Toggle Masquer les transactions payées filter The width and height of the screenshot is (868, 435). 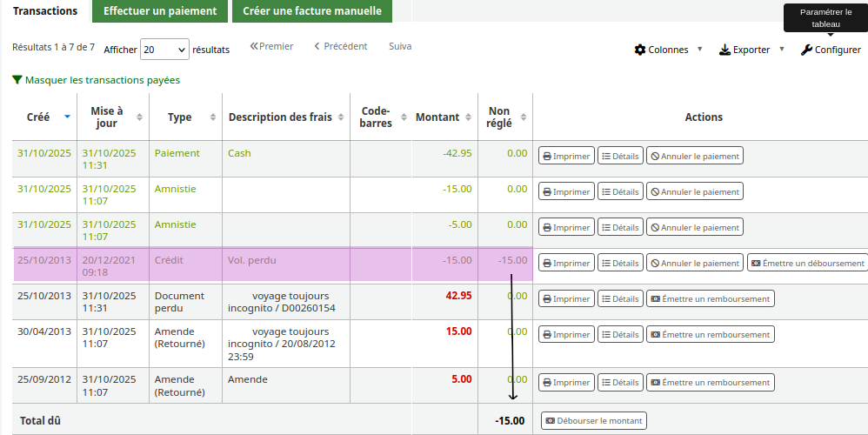[x=102, y=80]
